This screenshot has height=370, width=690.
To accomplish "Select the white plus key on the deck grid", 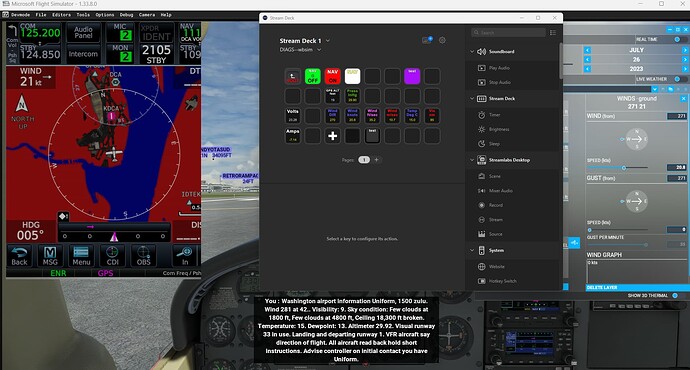I will click(x=333, y=136).
